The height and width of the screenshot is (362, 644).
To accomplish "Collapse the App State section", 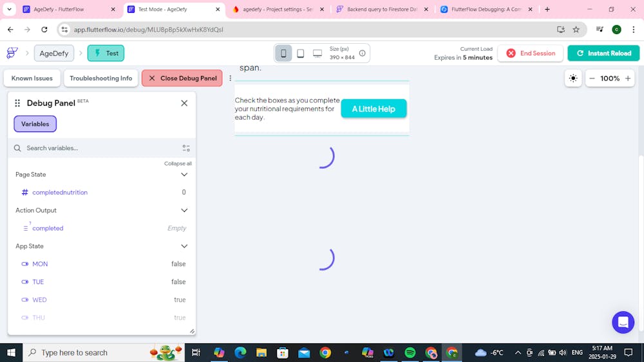I will click(184, 246).
